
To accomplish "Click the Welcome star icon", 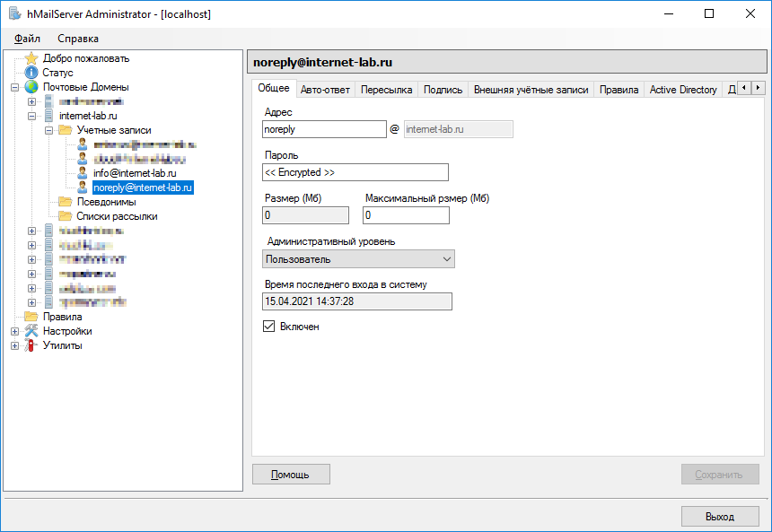I will coord(31,58).
